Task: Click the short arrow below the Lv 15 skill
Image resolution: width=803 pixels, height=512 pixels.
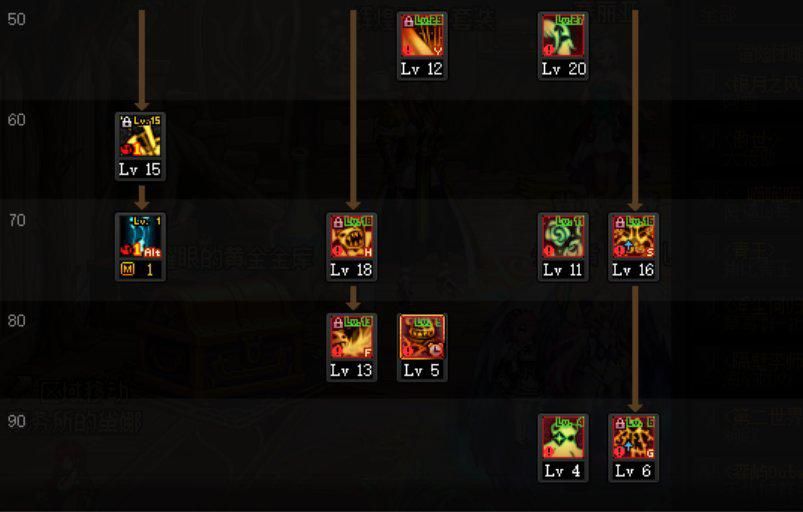Action: pyautogui.click(x=142, y=197)
